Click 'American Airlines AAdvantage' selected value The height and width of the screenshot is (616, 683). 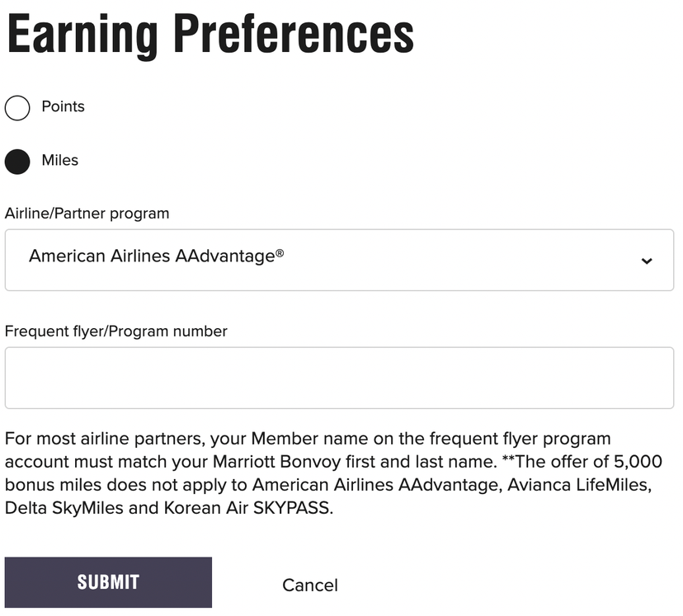point(151,256)
